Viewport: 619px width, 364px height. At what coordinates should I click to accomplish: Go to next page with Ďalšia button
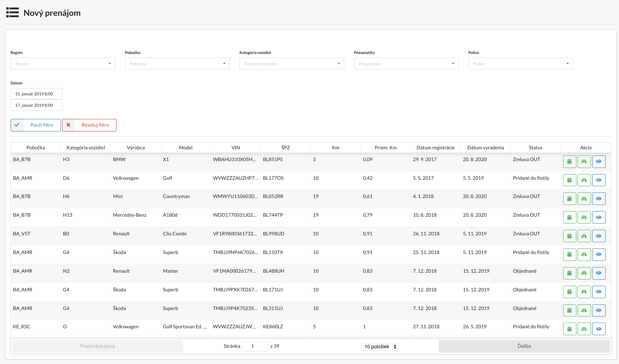pos(524,346)
